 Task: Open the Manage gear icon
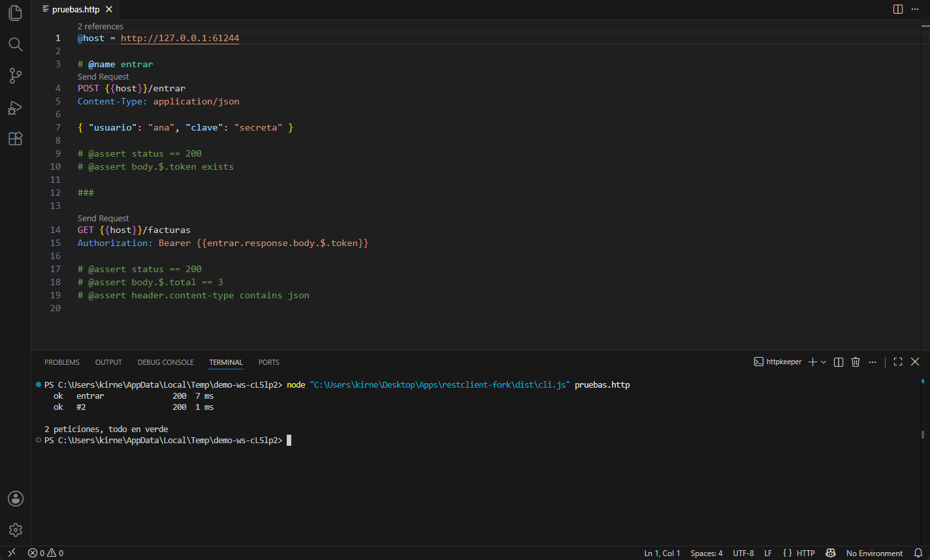16,530
